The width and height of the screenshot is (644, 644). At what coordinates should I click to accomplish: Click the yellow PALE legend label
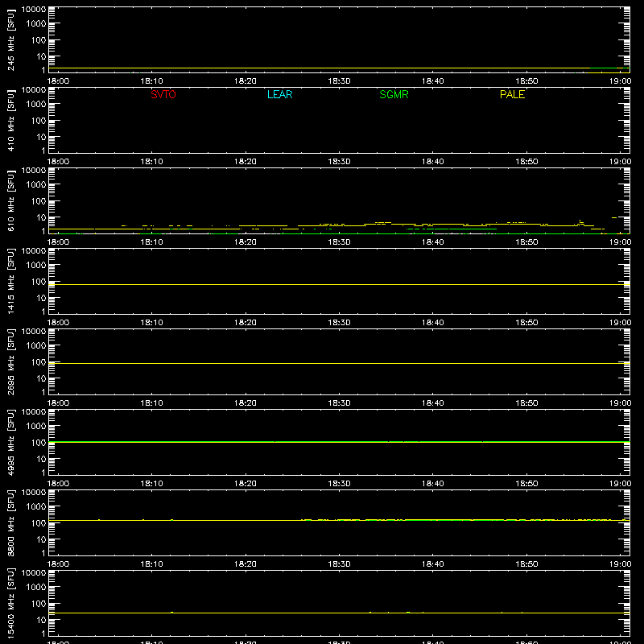512,94
